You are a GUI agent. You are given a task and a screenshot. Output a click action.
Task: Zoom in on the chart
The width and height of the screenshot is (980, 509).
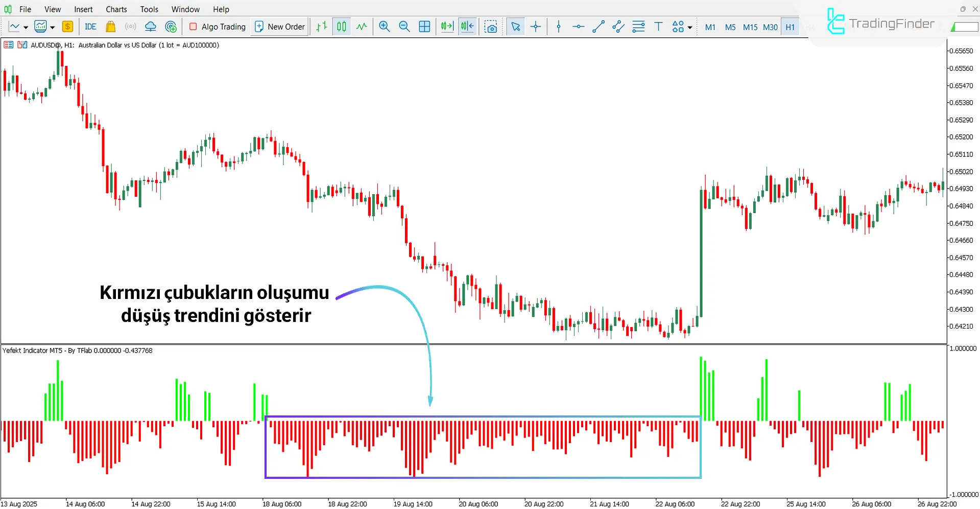(x=385, y=27)
